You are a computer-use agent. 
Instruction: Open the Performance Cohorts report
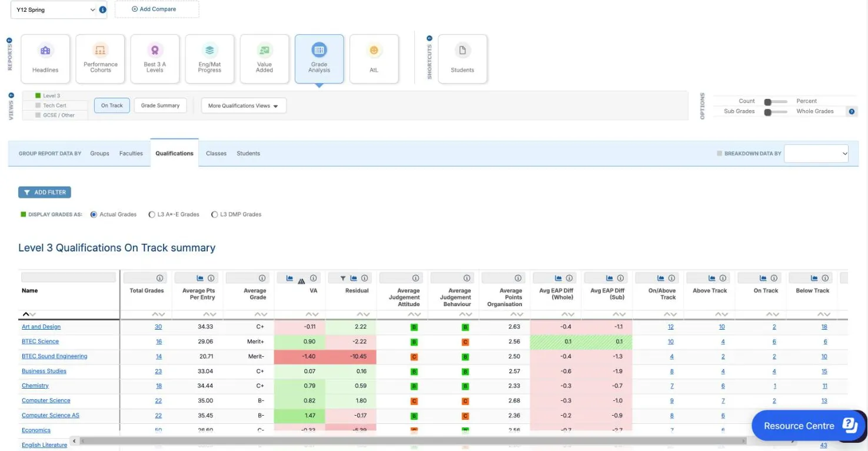[x=101, y=59]
